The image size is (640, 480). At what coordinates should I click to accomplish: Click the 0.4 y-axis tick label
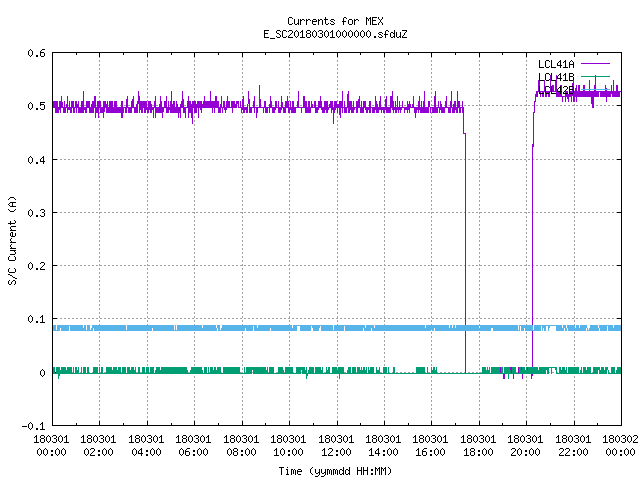click(x=36, y=160)
